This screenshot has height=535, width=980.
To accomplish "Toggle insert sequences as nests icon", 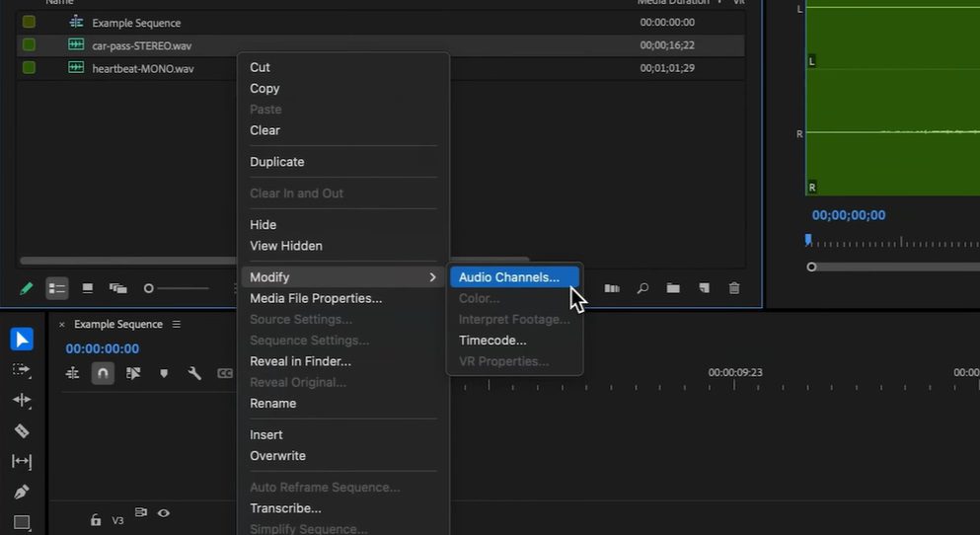I will point(72,373).
